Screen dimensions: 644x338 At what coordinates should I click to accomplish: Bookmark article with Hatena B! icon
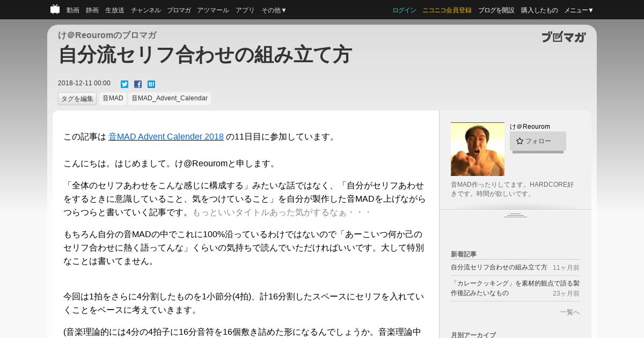151,84
